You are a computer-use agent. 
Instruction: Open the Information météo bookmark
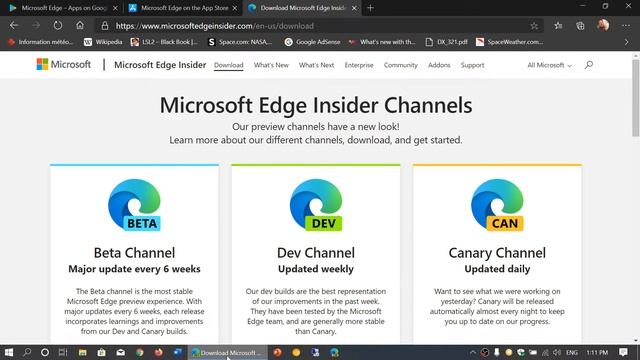40,42
